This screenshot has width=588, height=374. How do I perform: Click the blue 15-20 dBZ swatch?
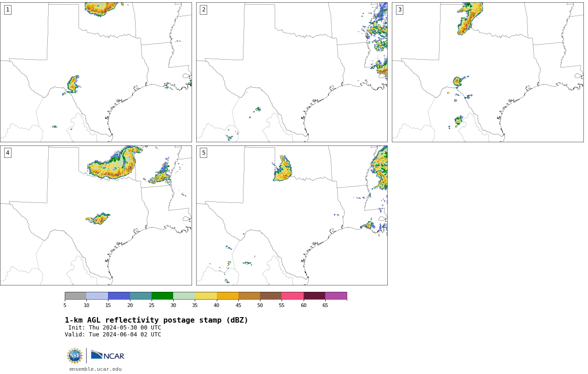point(119,296)
